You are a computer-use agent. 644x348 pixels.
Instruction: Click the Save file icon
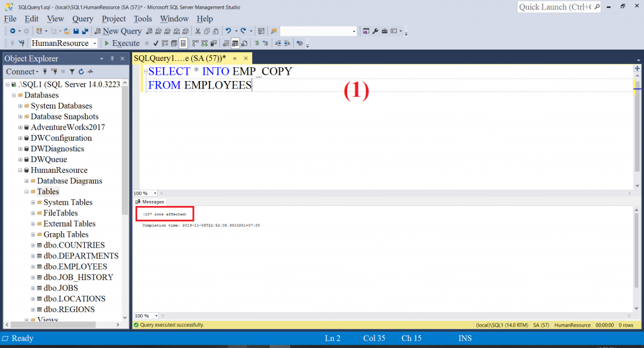pyautogui.click(x=76, y=31)
